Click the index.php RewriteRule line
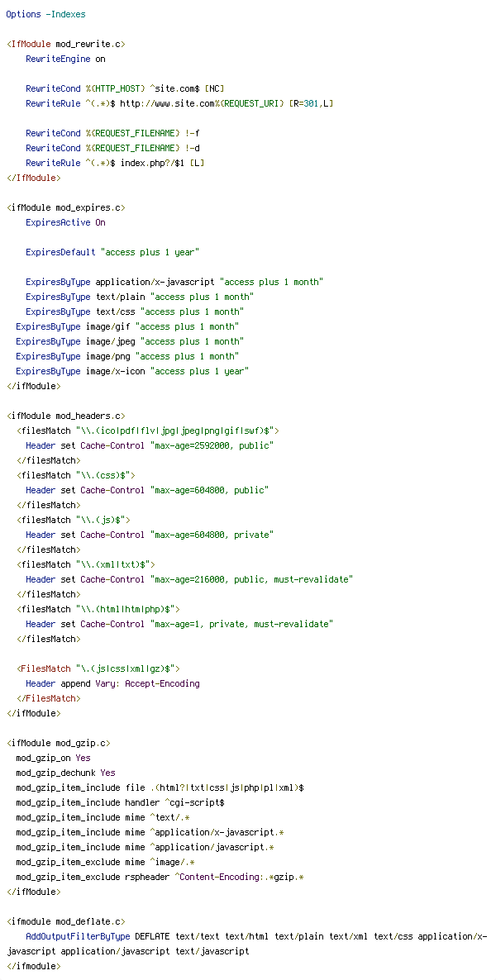This screenshot has width=496, height=980. pos(115,163)
